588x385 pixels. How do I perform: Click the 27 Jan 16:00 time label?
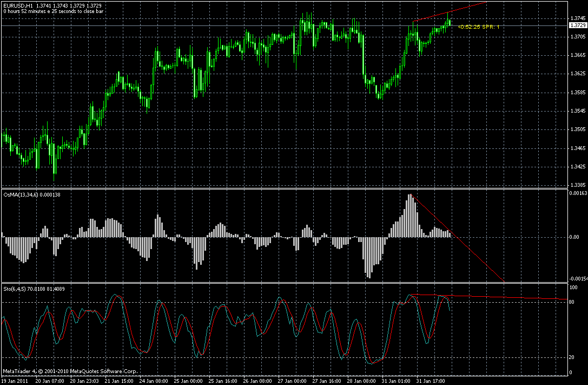click(327, 381)
